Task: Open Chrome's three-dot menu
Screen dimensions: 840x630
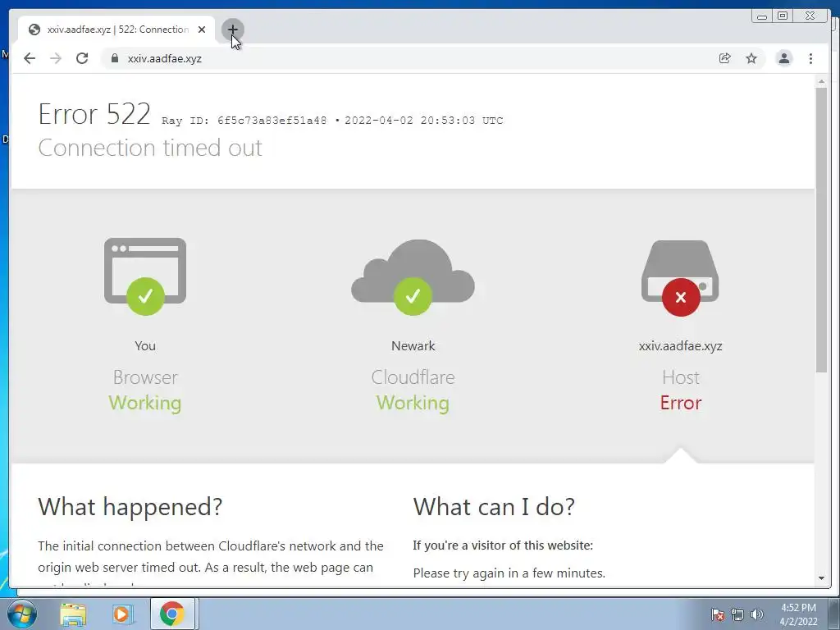Action: tap(811, 58)
